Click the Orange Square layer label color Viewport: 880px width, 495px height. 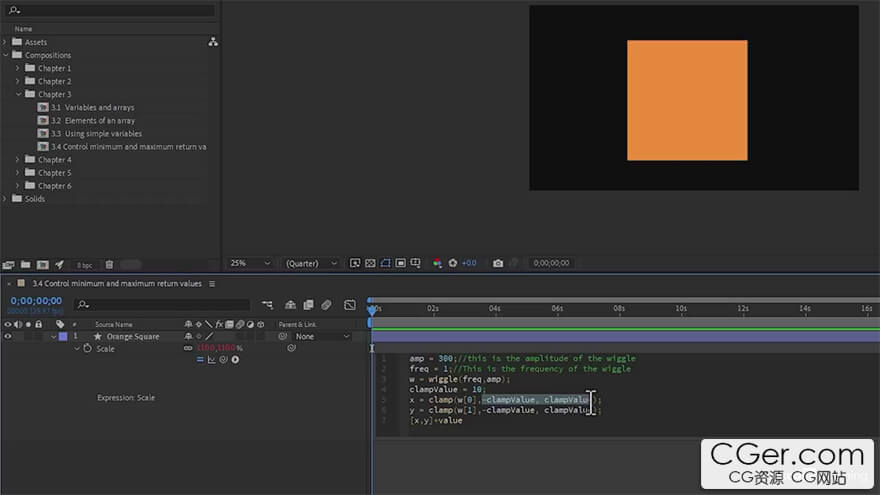[x=63, y=337]
